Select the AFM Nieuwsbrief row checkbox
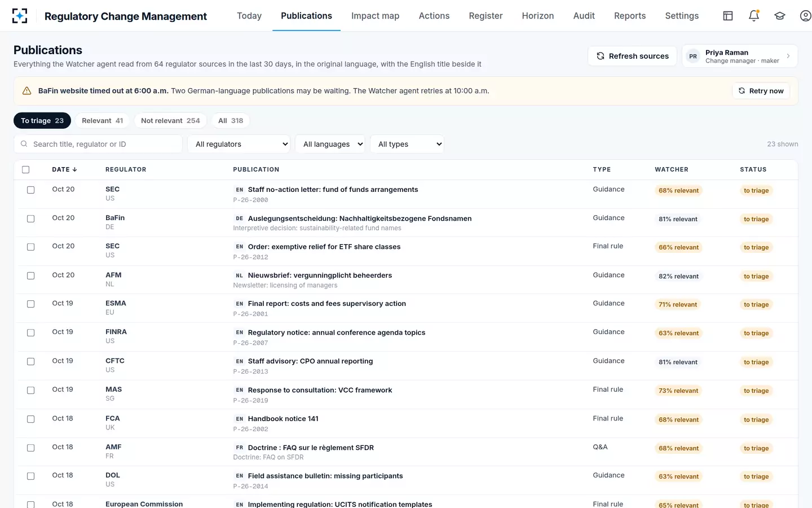This screenshot has width=812, height=508. [x=31, y=275]
